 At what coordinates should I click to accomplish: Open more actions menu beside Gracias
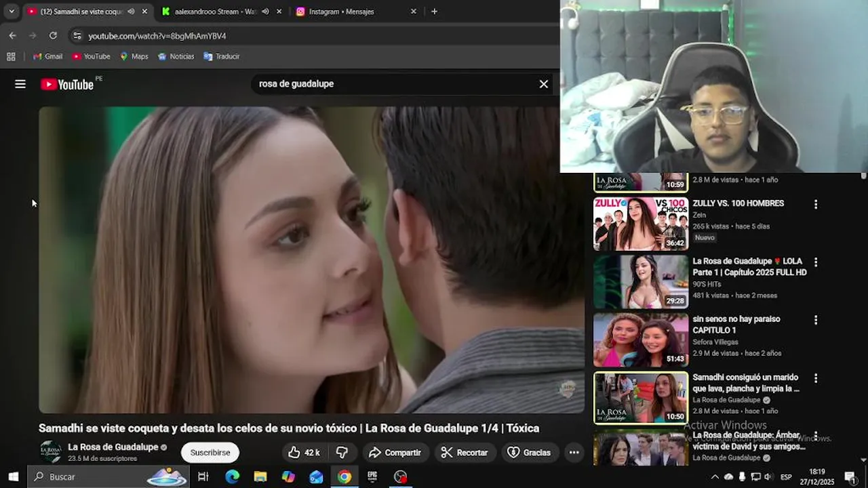pyautogui.click(x=574, y=452)
